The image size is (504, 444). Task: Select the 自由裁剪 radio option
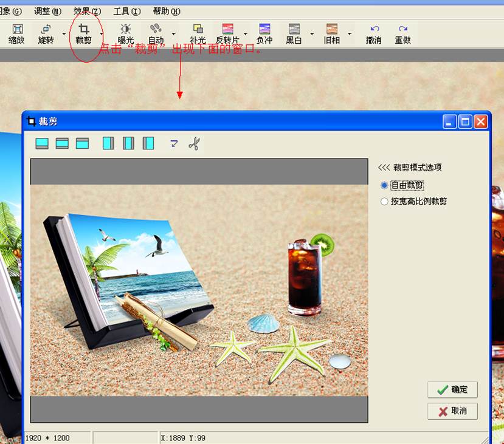tap(384, 185)
